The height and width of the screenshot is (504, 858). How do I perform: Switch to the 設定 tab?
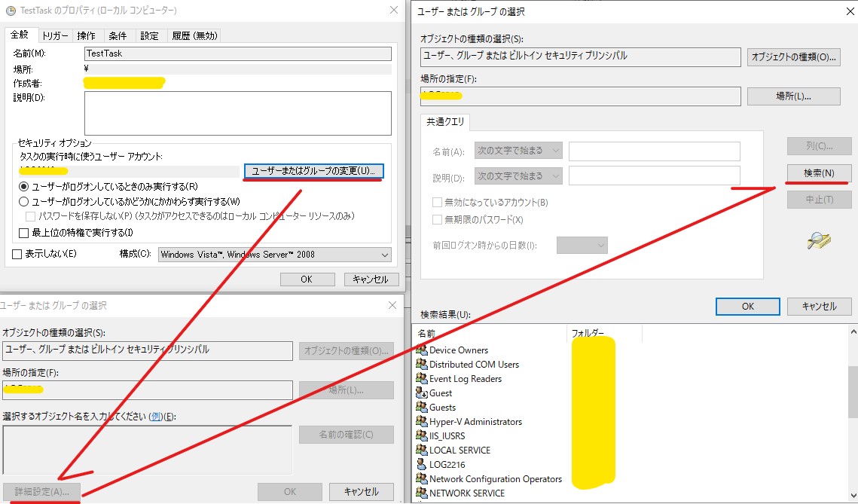[x=149, y=35]
